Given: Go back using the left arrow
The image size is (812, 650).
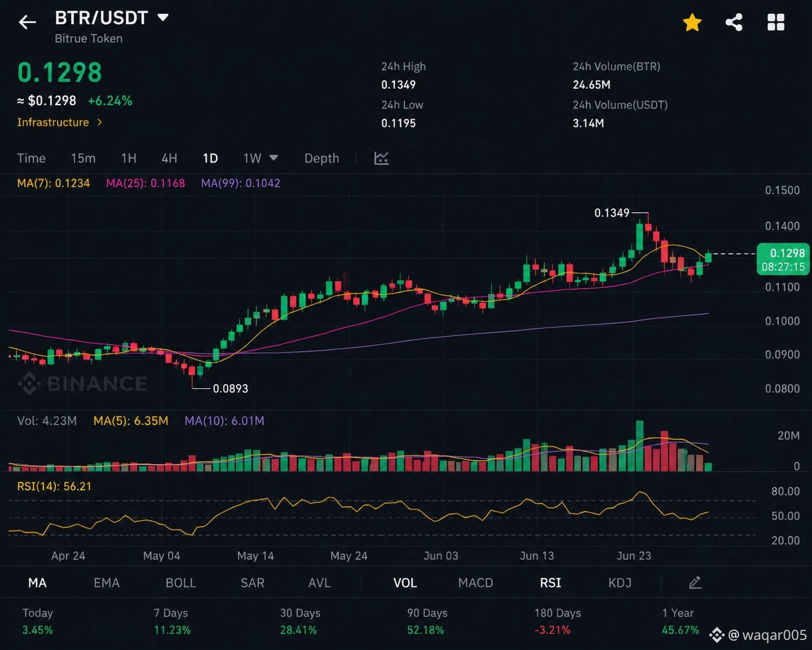Looking at the screenshot, I should pyautogui.click(x=27, y=22).
